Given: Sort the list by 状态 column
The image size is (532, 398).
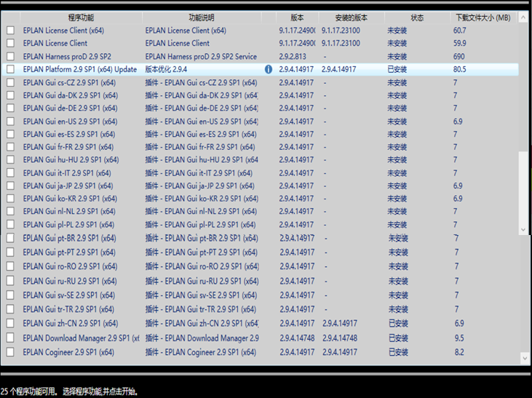Looking at the screenshot, I should coord(417,17).
